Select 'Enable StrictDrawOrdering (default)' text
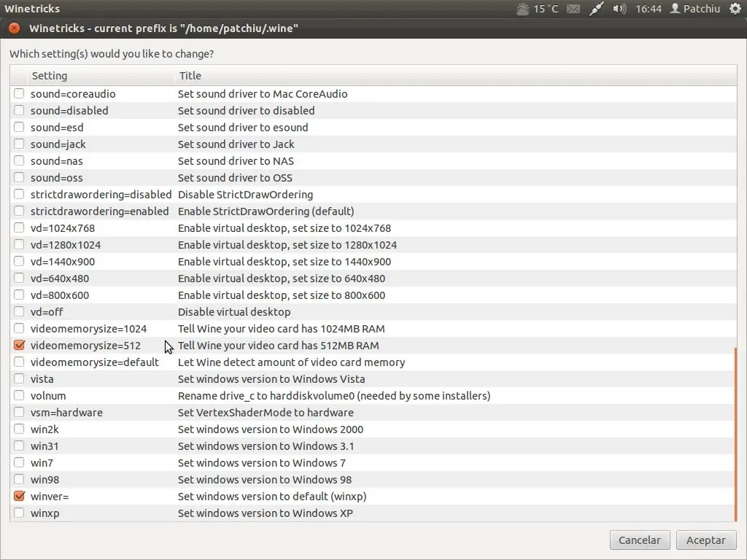This screenshot has width=747, height=560. click(x=266, y=211)
